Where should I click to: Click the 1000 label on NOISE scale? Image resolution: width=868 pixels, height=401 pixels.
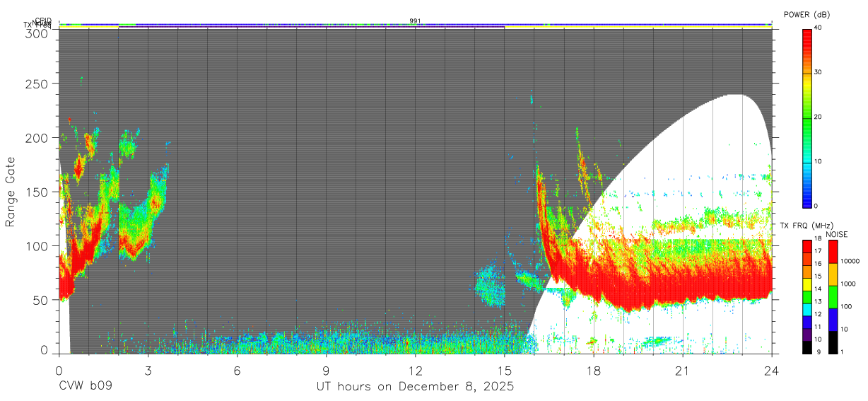tap(848, 284)
